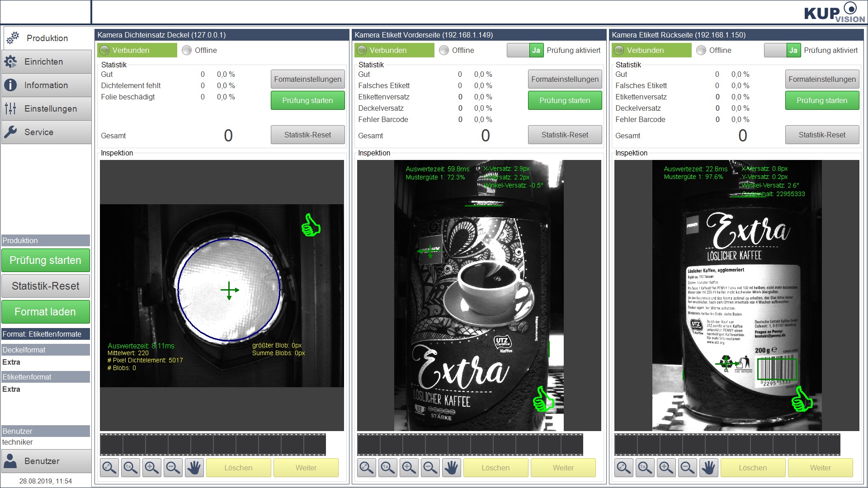Open the Einstellungen menu in the sidebar

[x=46, y=109]
